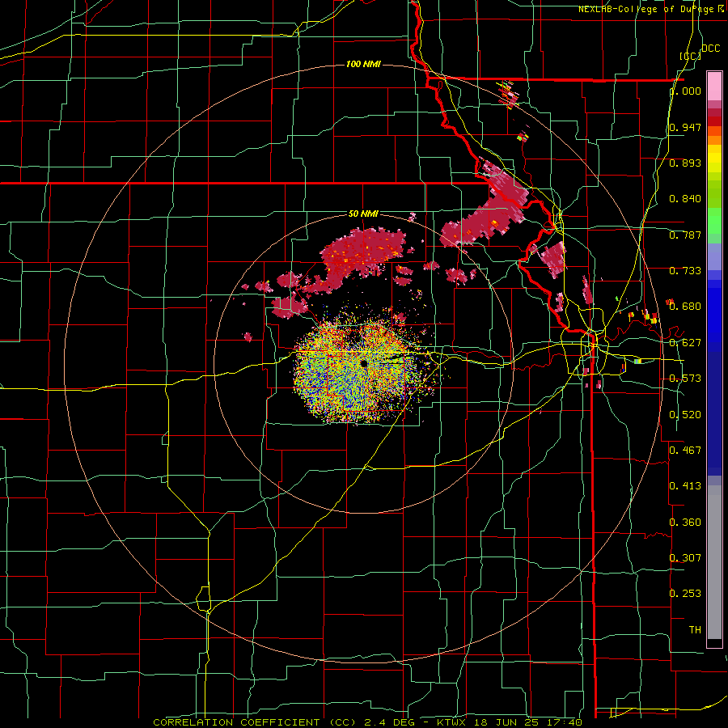Click the 0.840 legend value
This screenshot has height=728, width=728.
(685, 199)
